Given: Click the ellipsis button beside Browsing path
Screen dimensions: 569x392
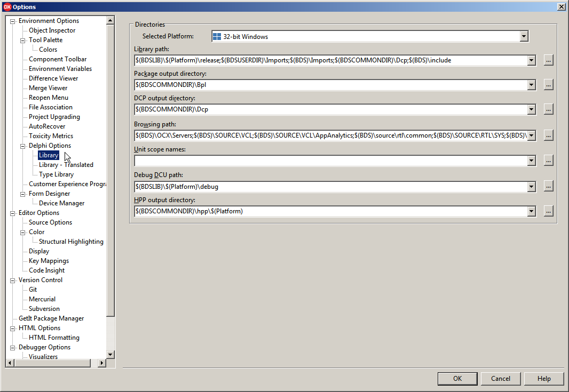Looking at the screenshot, I should click(x=548, y=135).
